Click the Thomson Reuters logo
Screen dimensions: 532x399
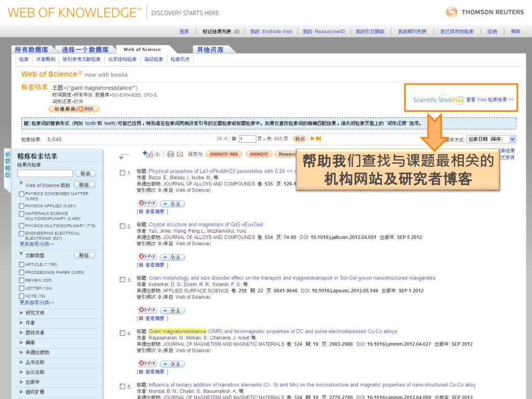pos(485,12)
